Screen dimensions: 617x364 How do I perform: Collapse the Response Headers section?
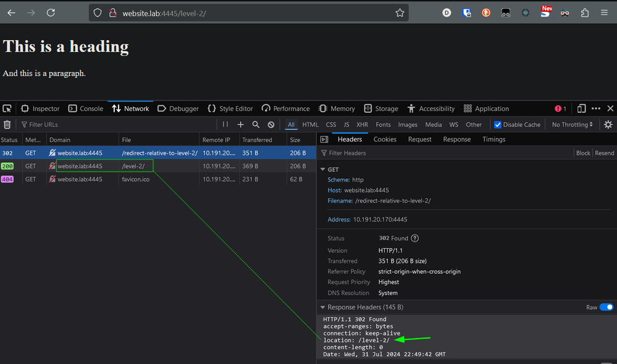tap(322, 307)
